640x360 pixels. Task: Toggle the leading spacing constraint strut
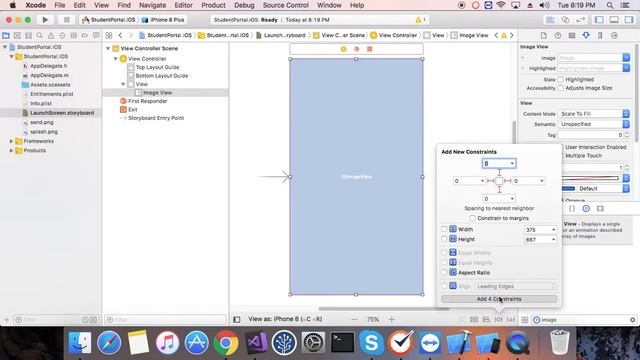pos(491,181)
